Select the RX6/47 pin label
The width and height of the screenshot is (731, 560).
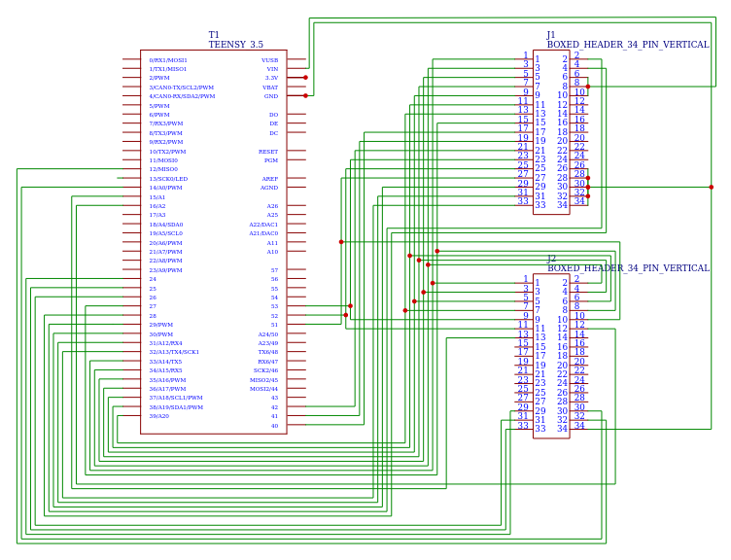point(268,362)
